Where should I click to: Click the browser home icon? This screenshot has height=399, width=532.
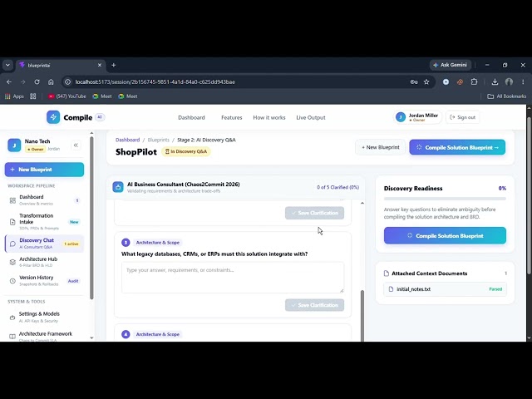(51, 81)
